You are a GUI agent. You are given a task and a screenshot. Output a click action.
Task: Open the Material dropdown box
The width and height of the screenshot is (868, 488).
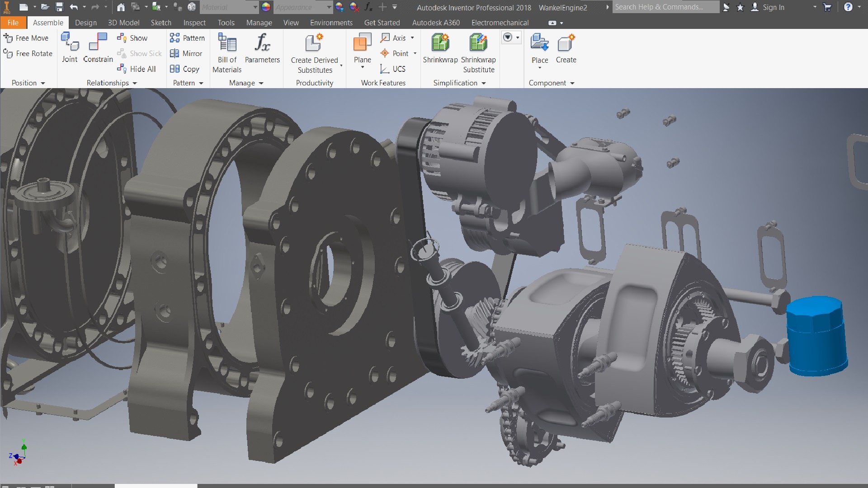[229, 7]
